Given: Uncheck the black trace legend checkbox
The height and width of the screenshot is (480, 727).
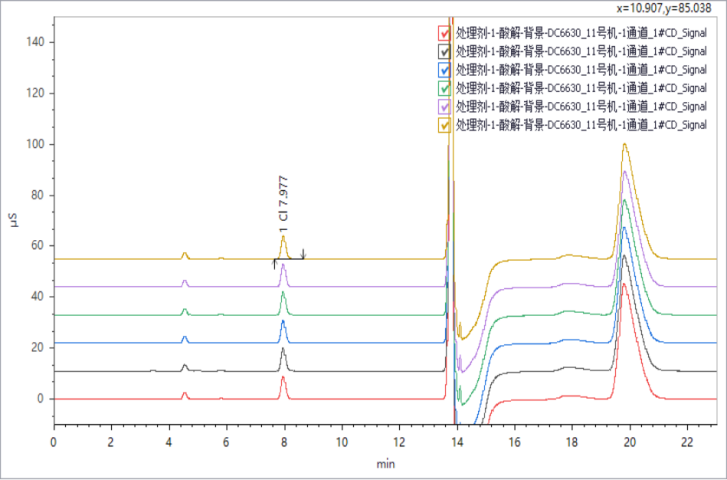Looking at the screenshot, I should (445, 51).
